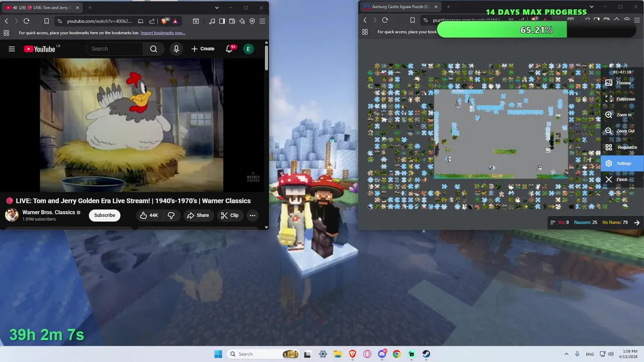Go back in the puzzle browser window

coord(365,20)
